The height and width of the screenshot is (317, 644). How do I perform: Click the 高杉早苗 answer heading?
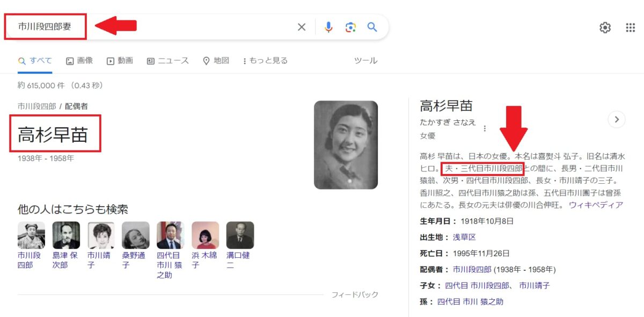53,135
